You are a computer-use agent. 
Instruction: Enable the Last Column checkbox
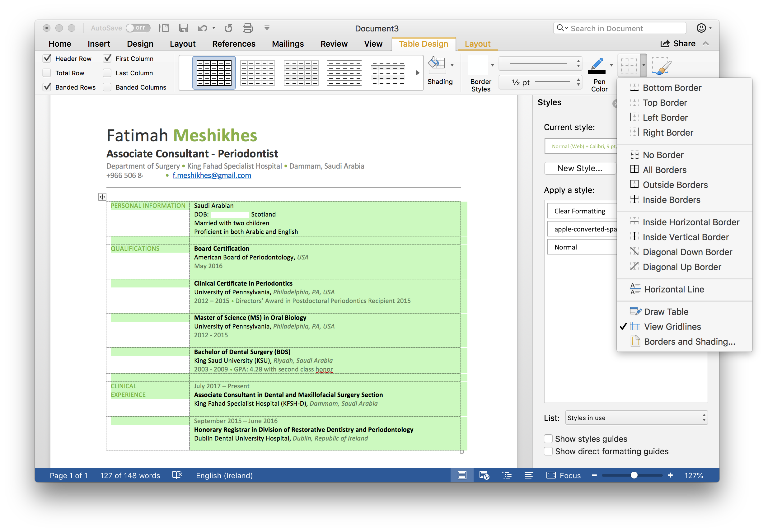tap(107, 73)
